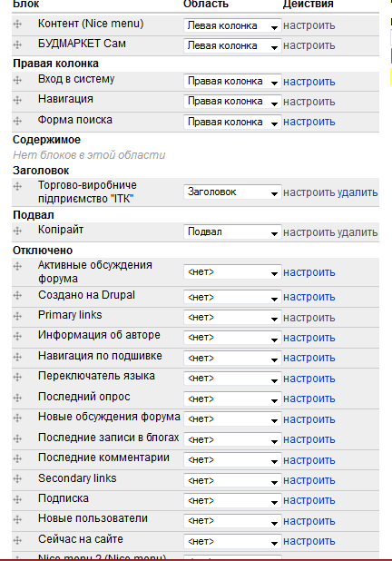Click drag handle for Копірайт block
Screen dimensions: 392x561
click(17, 231)
